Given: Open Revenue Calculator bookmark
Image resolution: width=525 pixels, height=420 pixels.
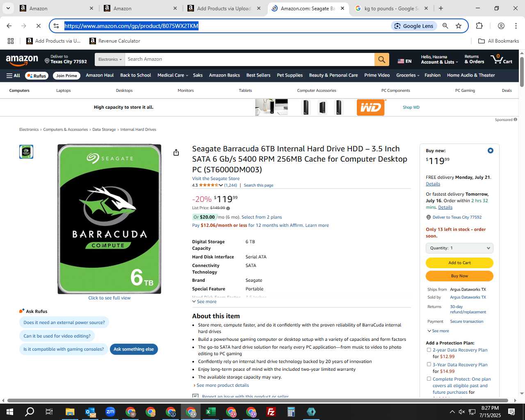Looking at the screenshot, I should (115, 41).
